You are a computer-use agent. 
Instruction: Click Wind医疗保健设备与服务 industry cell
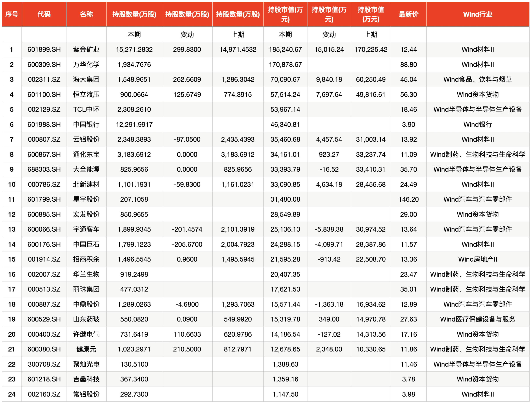478,320
